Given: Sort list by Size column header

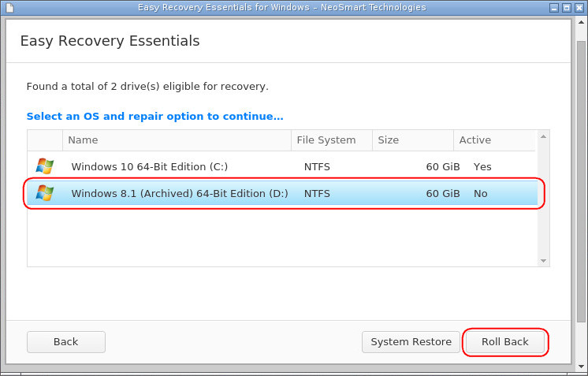Looking at the screenshot, I should [x=413, y=140].
